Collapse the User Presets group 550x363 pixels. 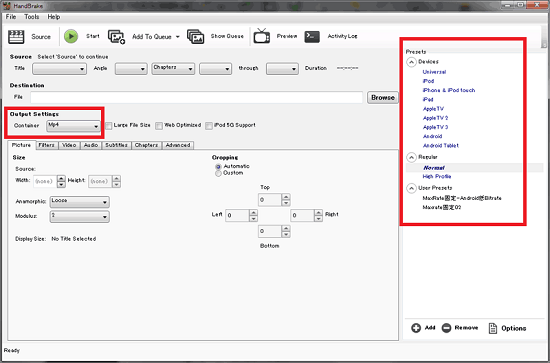point(411,188)
